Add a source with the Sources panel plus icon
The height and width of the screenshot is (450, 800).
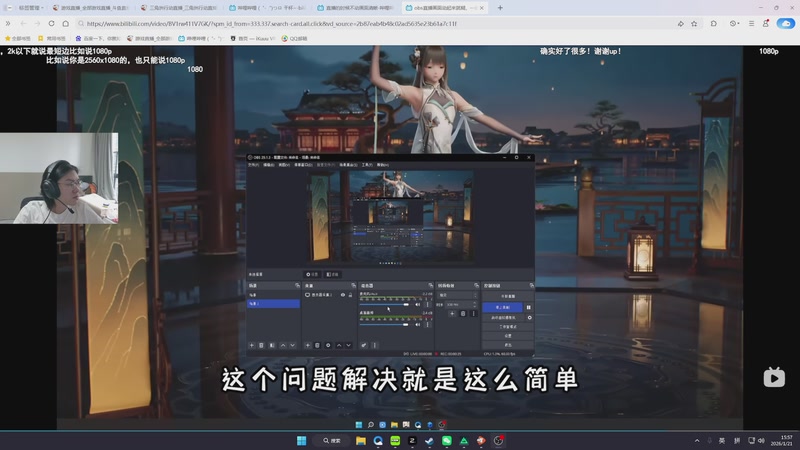click(308, 345)
